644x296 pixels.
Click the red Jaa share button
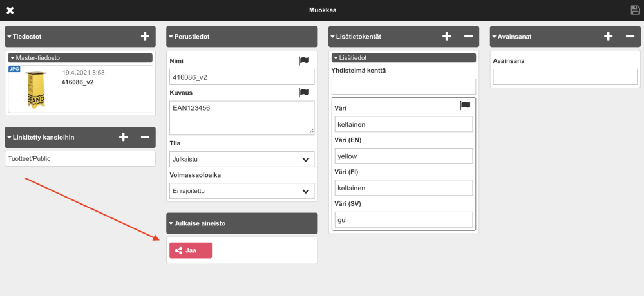(x=191, y=250)
